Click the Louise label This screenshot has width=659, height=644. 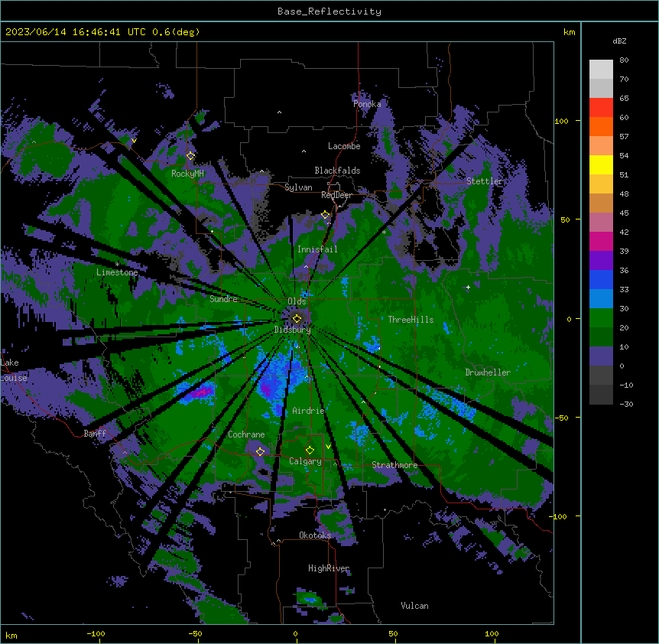coord(14,378)
